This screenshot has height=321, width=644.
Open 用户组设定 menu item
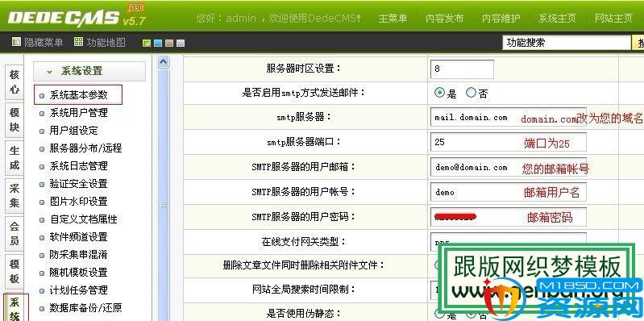click(73, 131)
